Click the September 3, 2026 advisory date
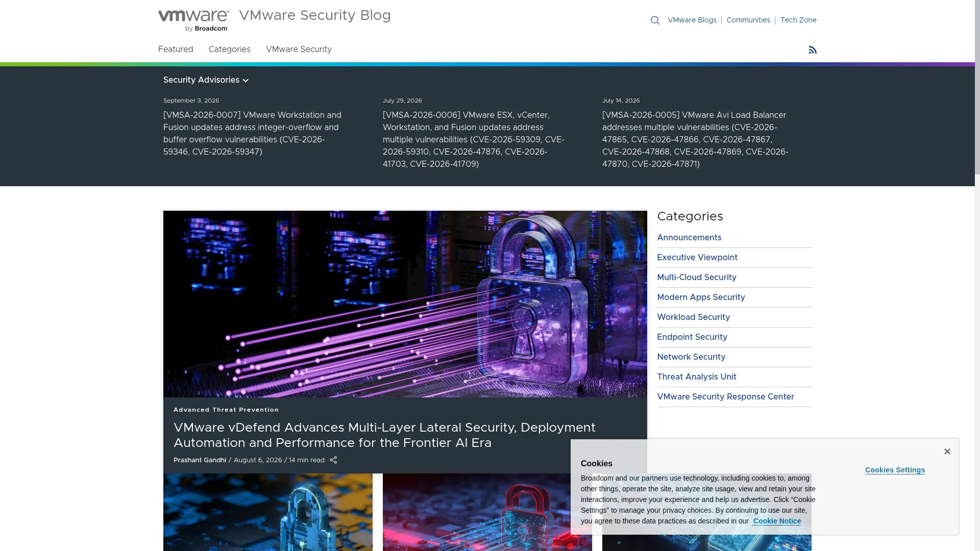Image resolution: width=980 pixels, height=551 pixels. tap(191, 101)
